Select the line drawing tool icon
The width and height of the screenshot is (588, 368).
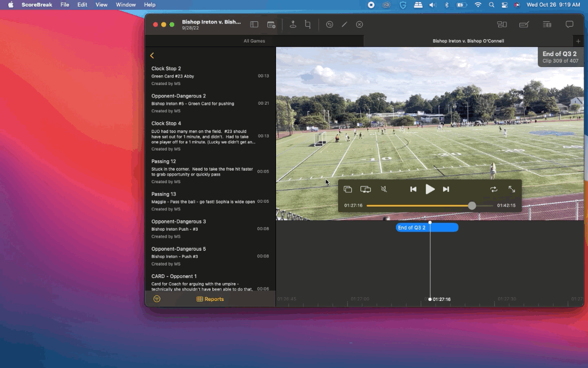pyautogui.click(x=344, y=25)
